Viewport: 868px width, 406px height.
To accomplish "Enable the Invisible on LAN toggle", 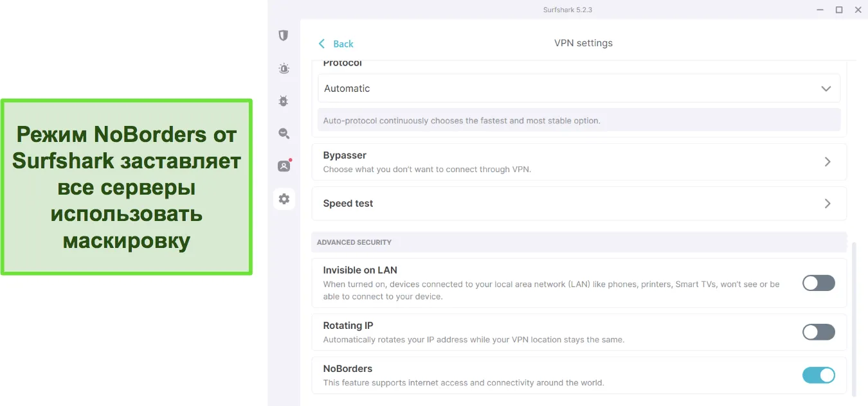I will tap(818, 283).
